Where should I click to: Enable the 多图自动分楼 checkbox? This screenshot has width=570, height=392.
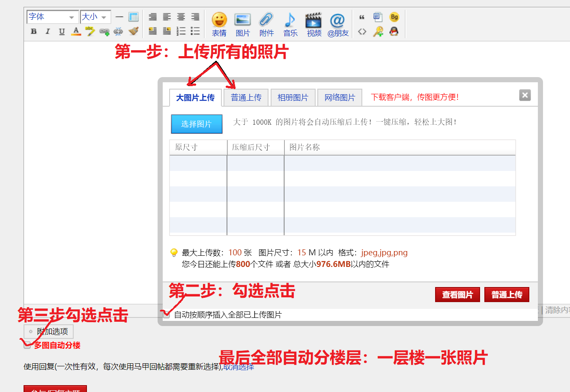(x=27, y=345)
